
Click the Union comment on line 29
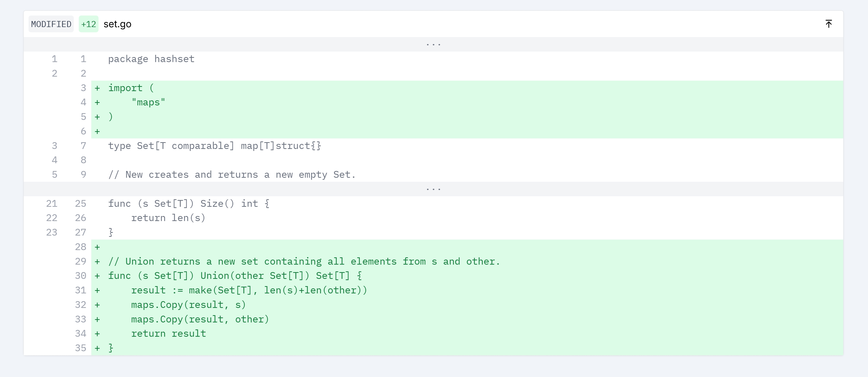(304, 262)
